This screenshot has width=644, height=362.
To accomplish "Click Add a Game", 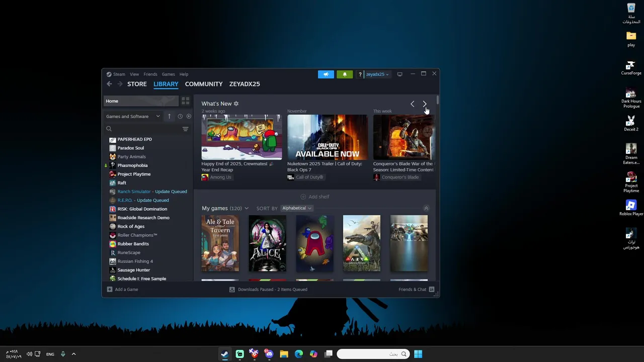I will pyautogui.click(x=123, y=290).
